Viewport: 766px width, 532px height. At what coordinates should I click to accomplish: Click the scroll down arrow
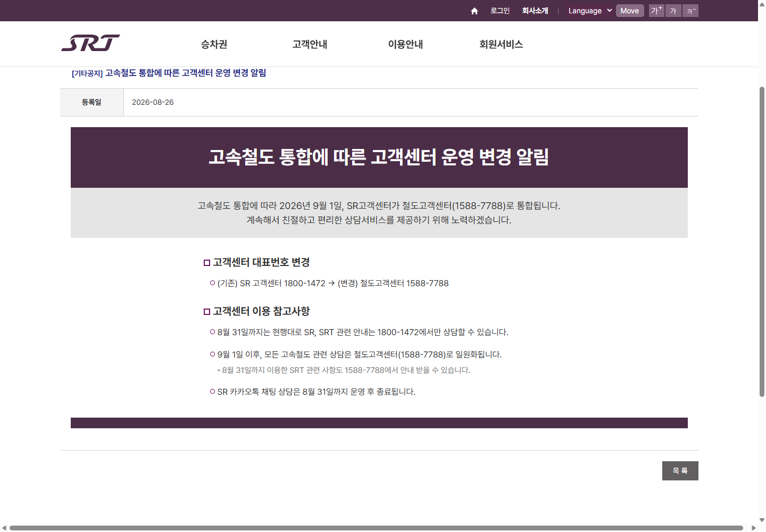762,520
